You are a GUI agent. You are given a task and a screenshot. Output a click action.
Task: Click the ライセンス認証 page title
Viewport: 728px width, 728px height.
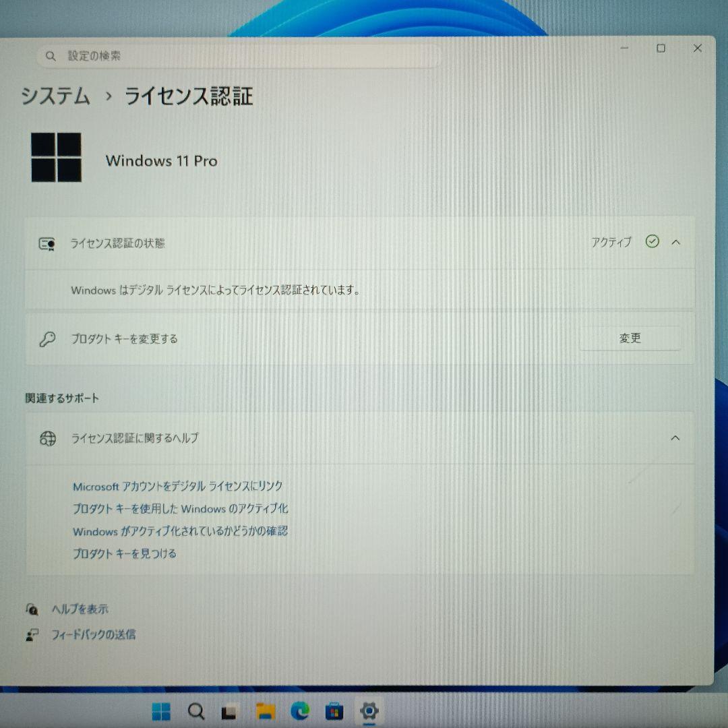pos(189,96)
